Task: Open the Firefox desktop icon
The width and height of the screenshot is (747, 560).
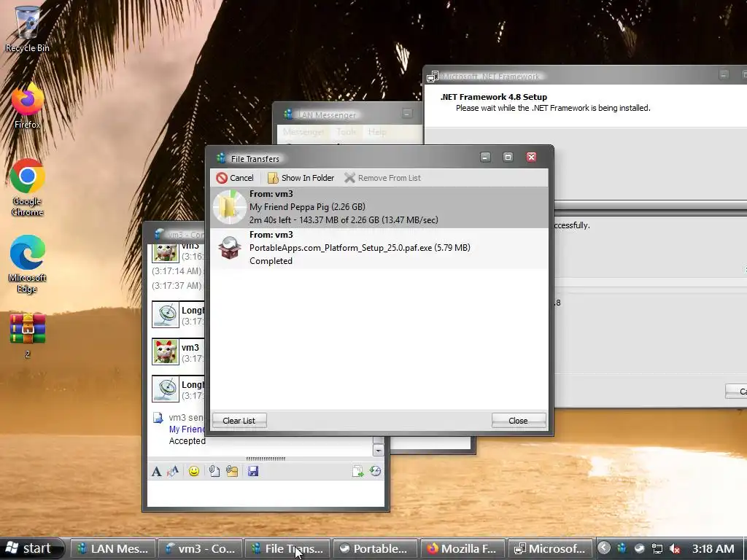Action: tap(27, 106)
